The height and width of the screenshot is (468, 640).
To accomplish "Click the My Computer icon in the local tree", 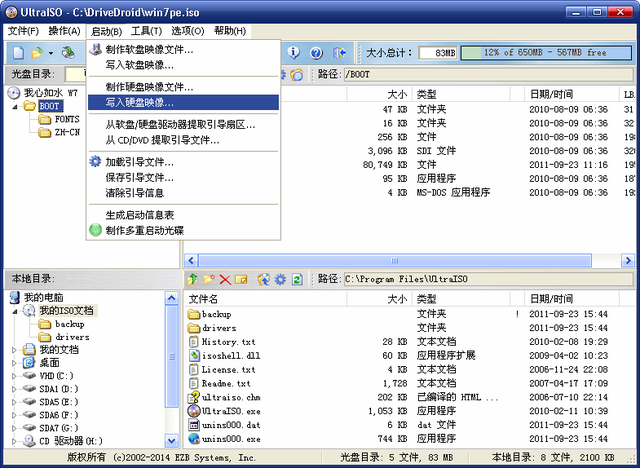I will [15, 297].
